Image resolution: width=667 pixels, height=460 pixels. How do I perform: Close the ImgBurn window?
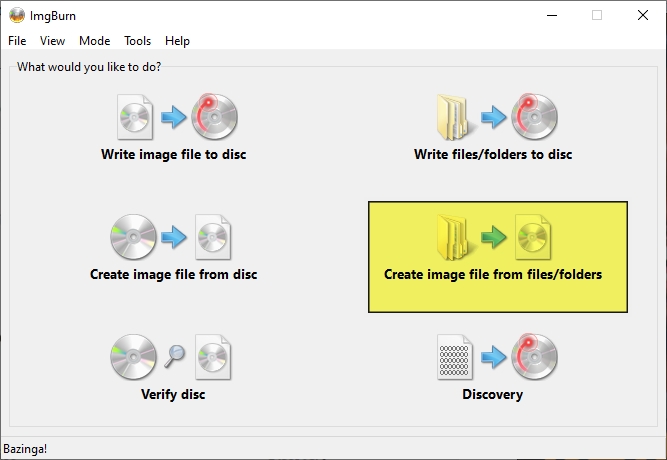[x=643, y=15]
